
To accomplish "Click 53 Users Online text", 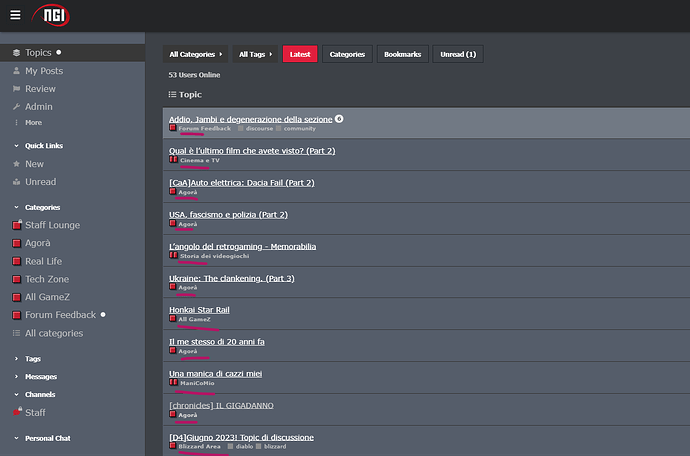I will (194, 75).
